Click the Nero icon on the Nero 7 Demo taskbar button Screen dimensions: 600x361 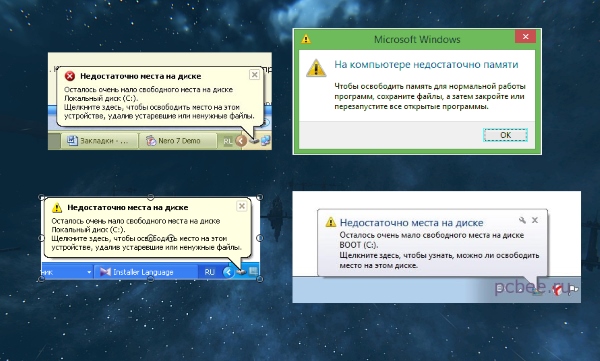[x=151, y=141]
